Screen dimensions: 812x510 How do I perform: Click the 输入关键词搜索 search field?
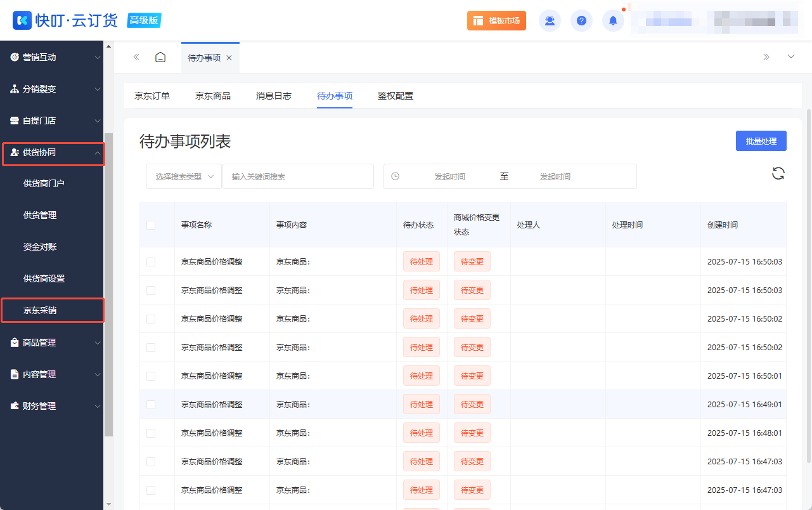coord(298,176)
